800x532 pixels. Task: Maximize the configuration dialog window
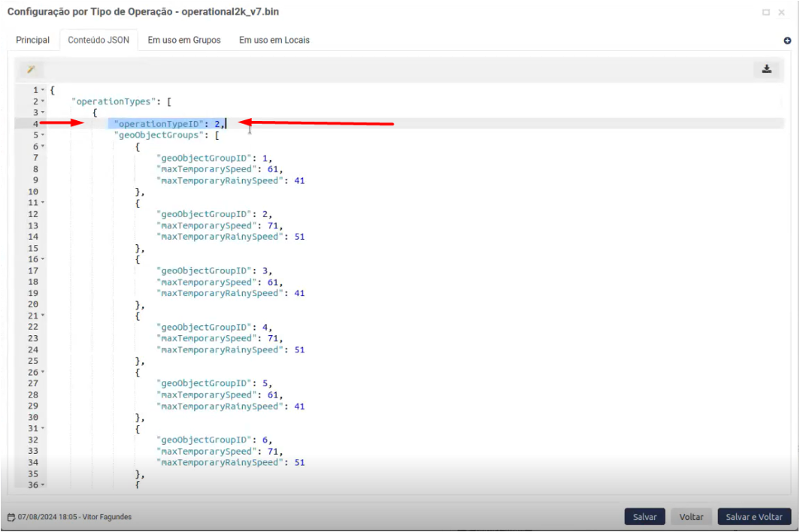point(766,13)
